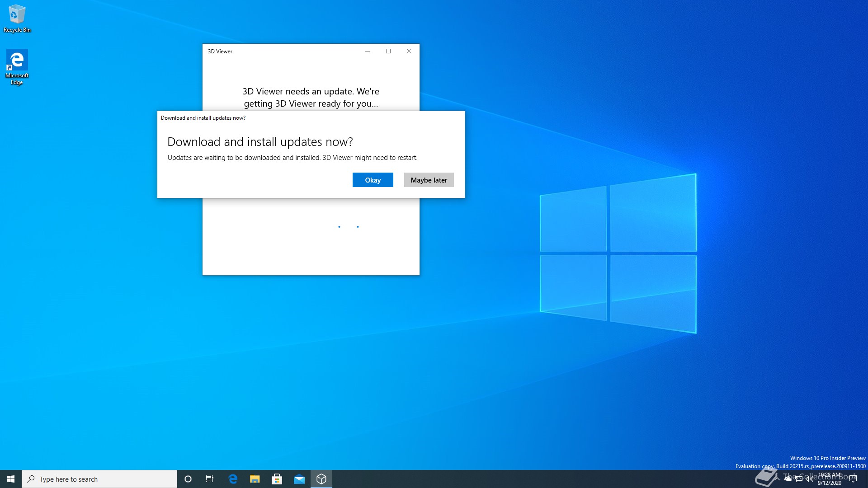
Task: Click the Okay button to install updates
Action: [373, 180]
